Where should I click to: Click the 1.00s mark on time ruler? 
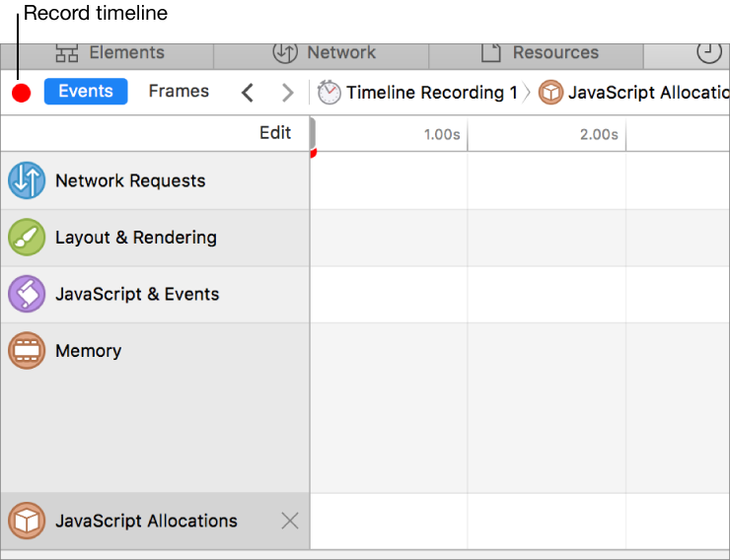(x=442, y=134)
